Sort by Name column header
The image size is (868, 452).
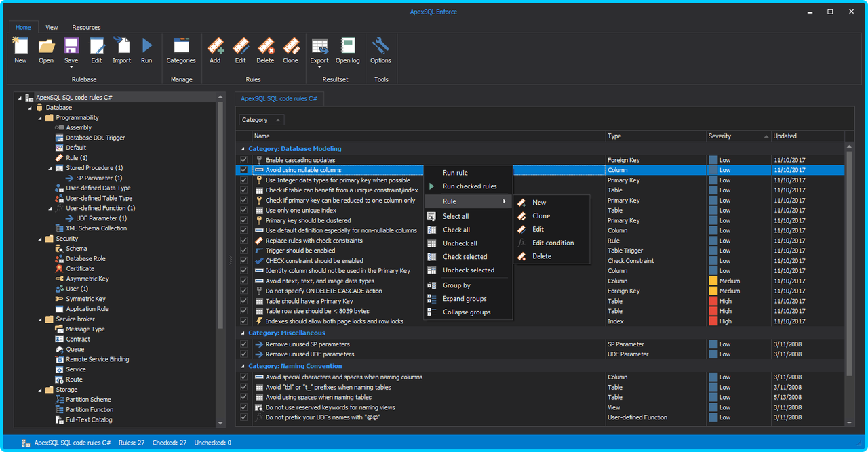click(429, 136)
